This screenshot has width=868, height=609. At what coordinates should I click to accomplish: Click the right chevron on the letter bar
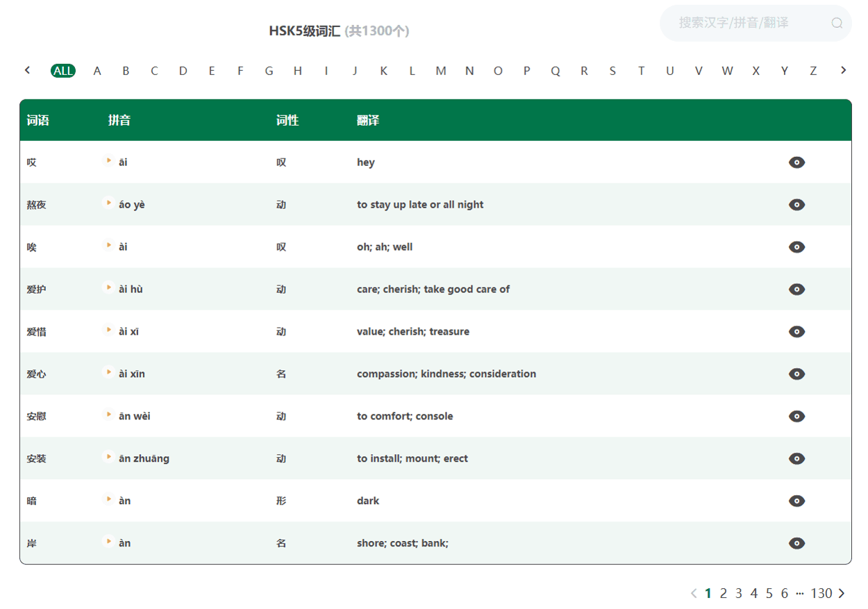tap(843, 70)
